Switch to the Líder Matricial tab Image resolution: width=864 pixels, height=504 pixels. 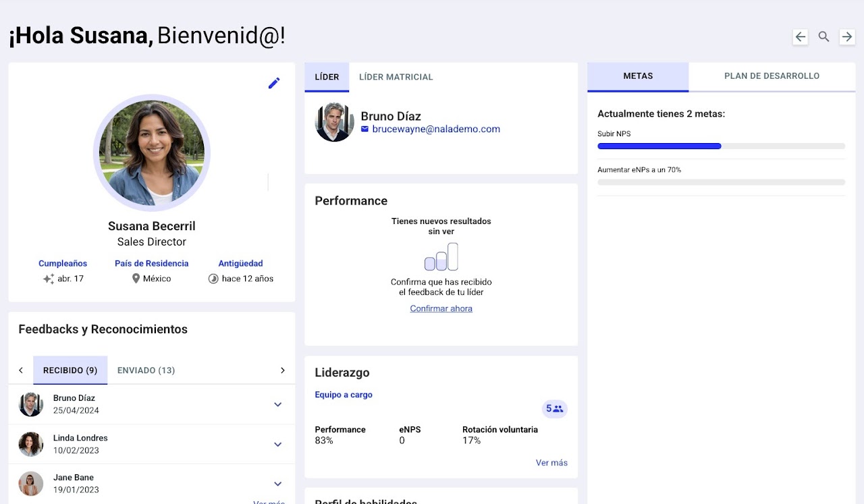pyautogui.click(x=396, y=77)
